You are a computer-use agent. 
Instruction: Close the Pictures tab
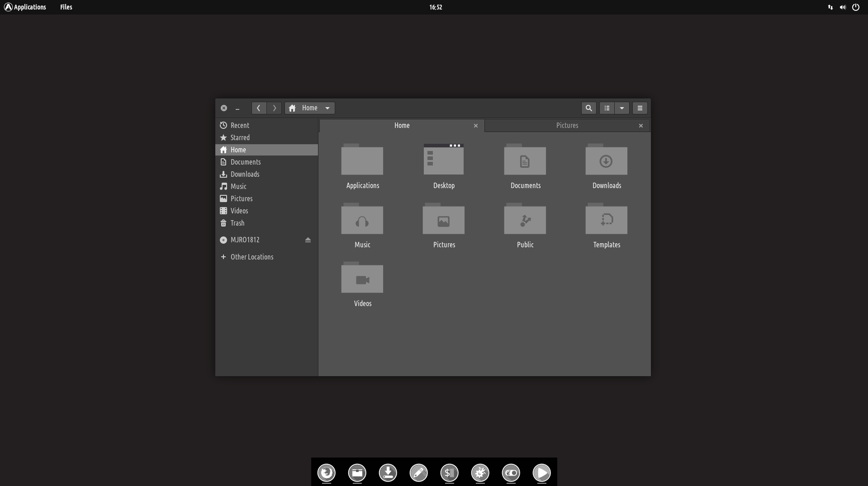tap(640, 126)
